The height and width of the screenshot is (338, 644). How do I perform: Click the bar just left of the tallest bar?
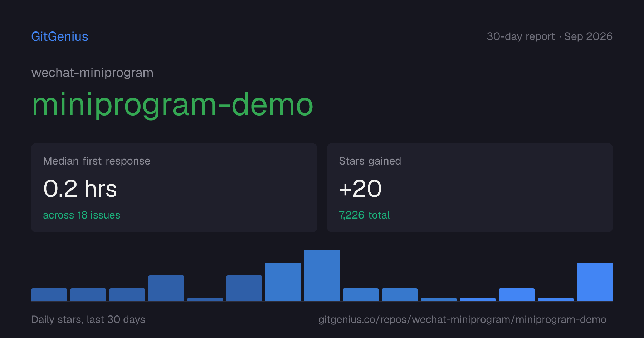283,282
